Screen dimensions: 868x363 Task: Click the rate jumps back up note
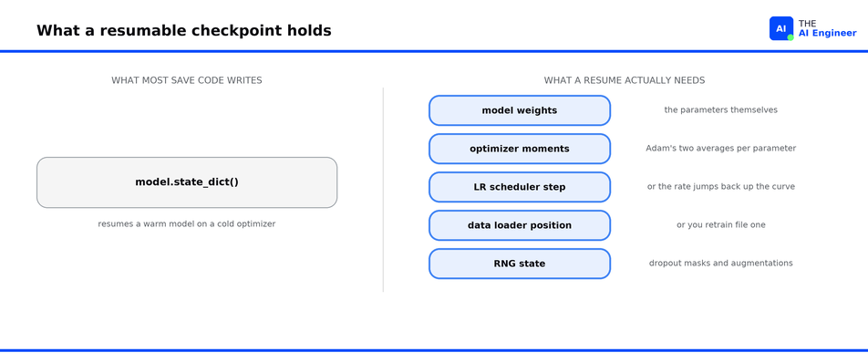[x=720, y=186]
